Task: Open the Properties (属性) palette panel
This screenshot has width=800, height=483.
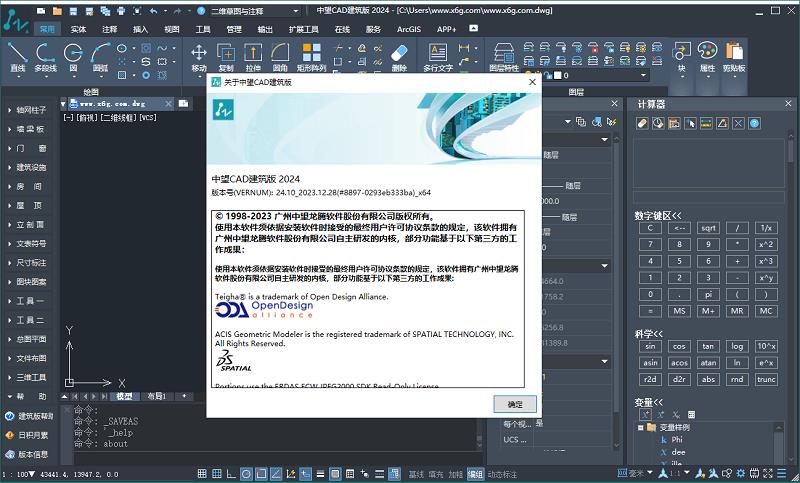Action: click(707, 60)
